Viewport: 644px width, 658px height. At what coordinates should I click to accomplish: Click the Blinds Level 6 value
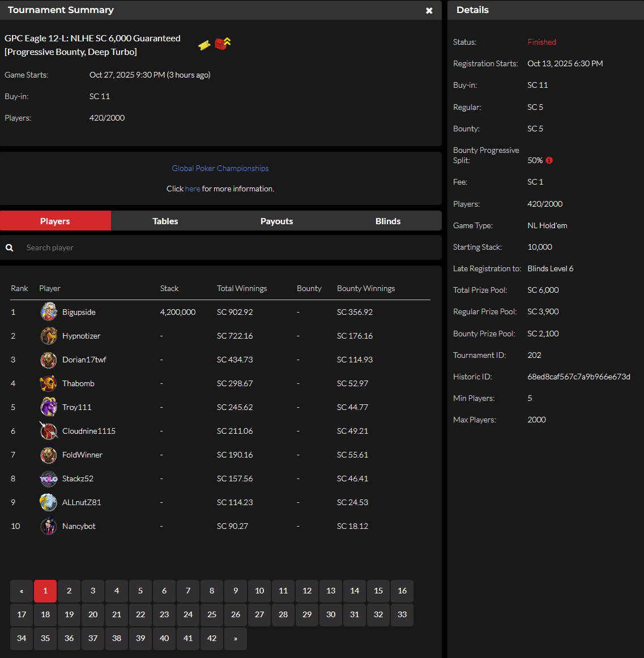coord(551,268)
